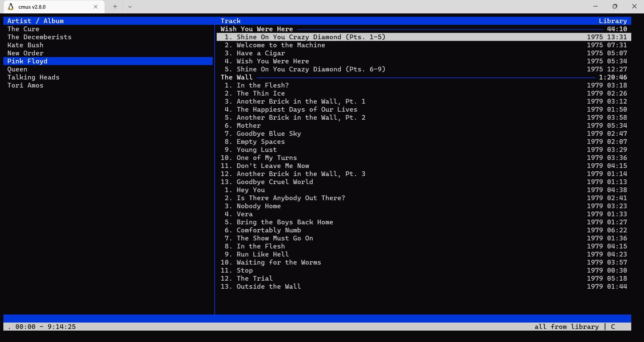This screenshot has width=644, height=342.
Task: Click the "Artist / Album" pane header
Action: 36,21
